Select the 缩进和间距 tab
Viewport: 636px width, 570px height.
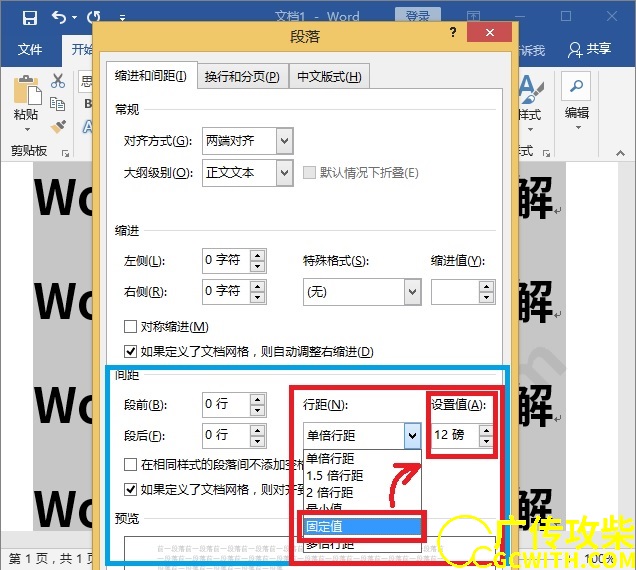coord(151,75)
